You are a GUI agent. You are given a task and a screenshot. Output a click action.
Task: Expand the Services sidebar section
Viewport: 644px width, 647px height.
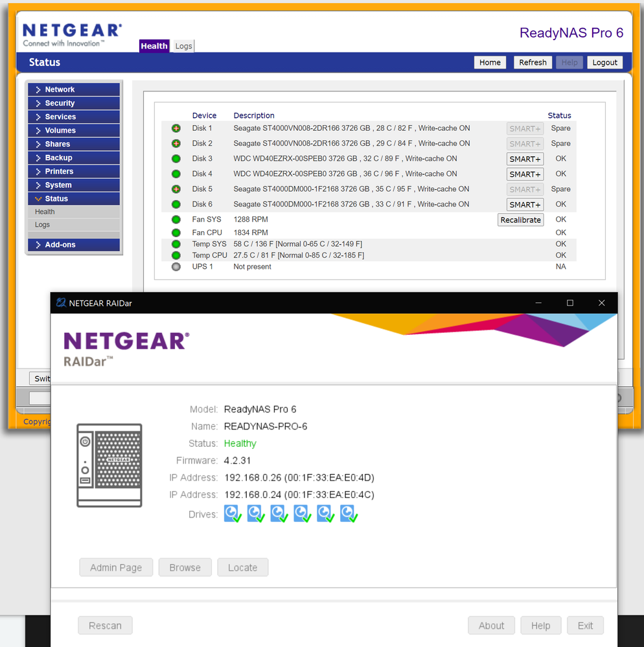pyautogui.click(x=74, y=117)
